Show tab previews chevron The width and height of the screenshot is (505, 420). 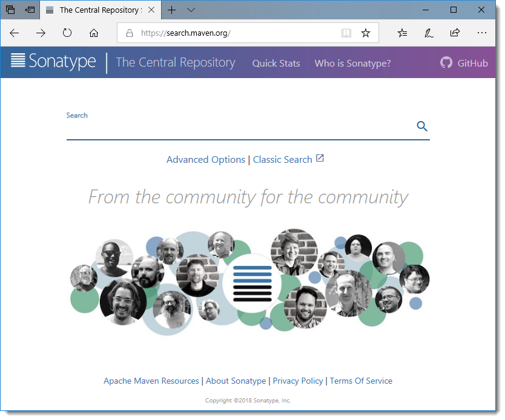click(191, 10)
